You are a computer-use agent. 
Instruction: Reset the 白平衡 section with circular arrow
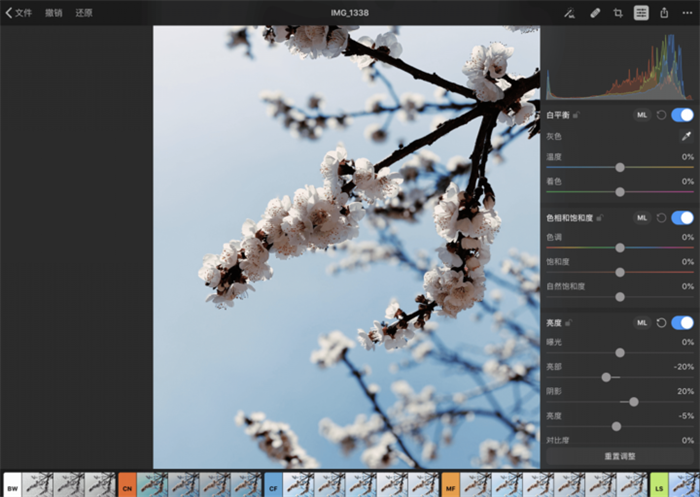pos(662,115)
